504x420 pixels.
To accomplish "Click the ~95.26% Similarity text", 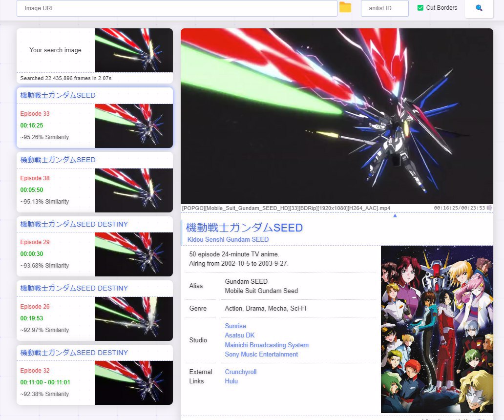I will pos(44,137).
